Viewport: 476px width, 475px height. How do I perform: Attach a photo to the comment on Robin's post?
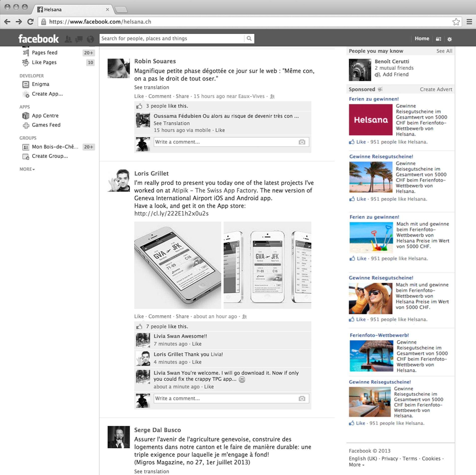coord(302,142)
